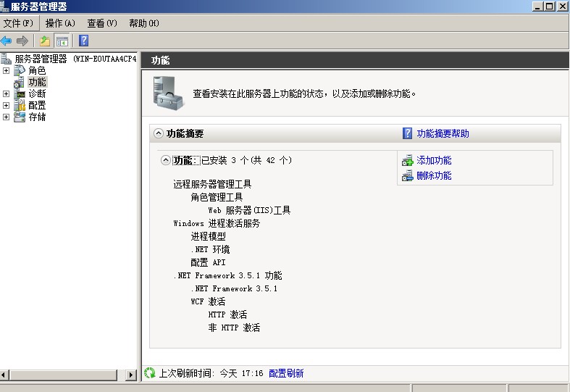This screenshot has height=392, width=570.
Task: Open the 操作(A) menu
Action: [x=60, y=23]
